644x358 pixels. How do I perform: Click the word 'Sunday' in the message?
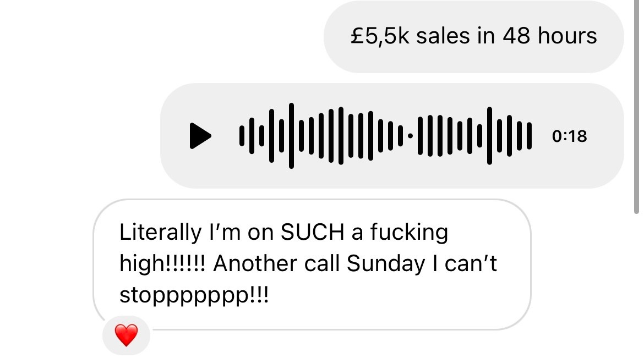point(385,265)
